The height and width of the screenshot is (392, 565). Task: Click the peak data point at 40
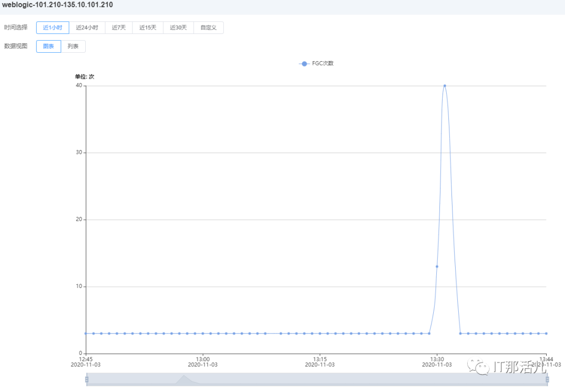pyautogui.click(x=445, y=86)
